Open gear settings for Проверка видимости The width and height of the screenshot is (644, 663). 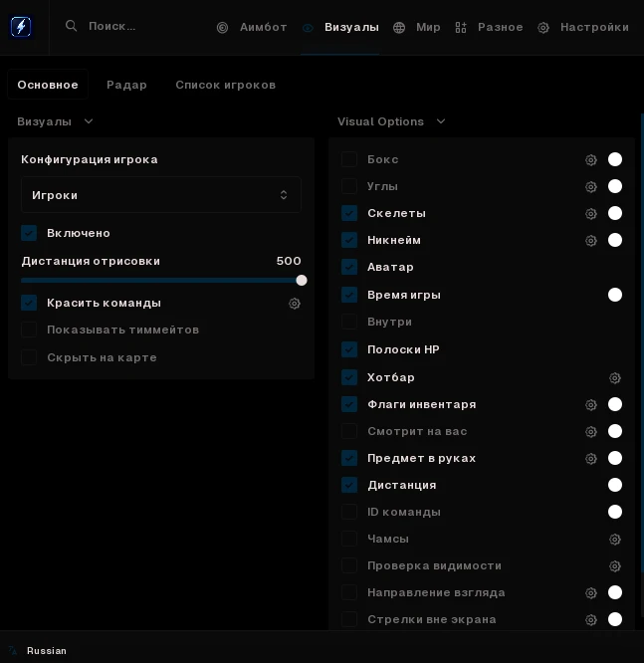coord(615,566)
